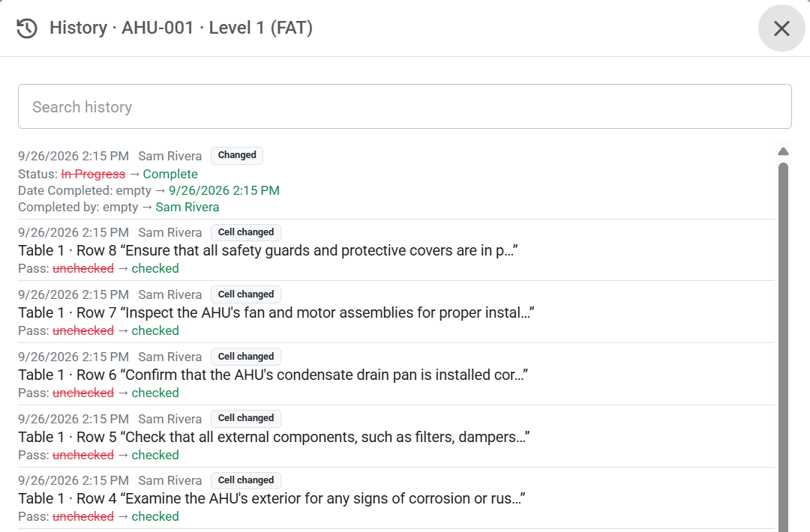Click the Pass unchecked → checked line for Row 5
The width and height of the screenshot is (810, 532).
coord(99,455)
